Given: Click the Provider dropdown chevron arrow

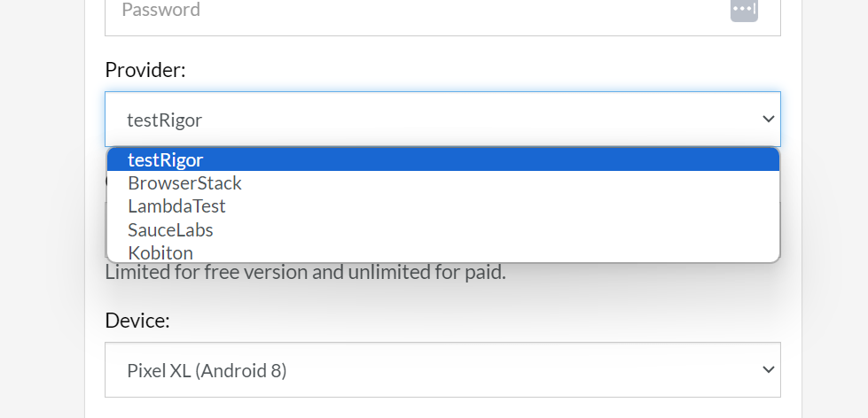Looking at the screenshot, I should pyautogui.click(x=768, y=120).
